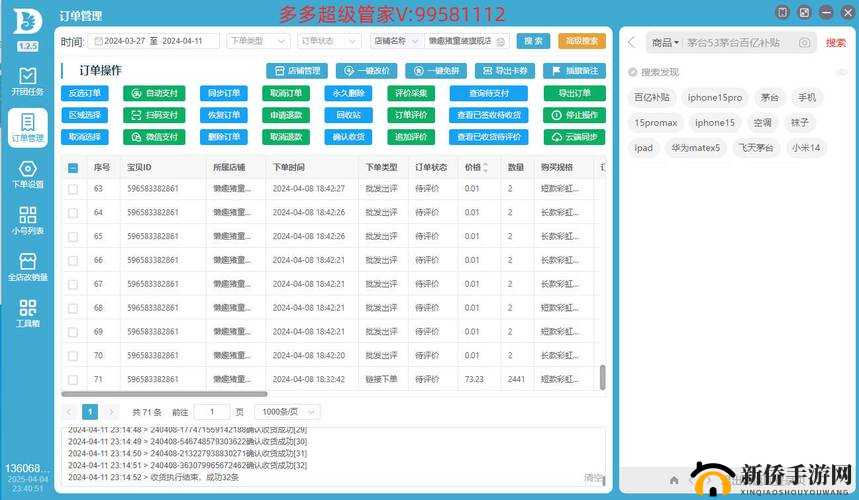Click the 导出卡券 button
This screenshot has width=859, height=500.
[505, 71]
